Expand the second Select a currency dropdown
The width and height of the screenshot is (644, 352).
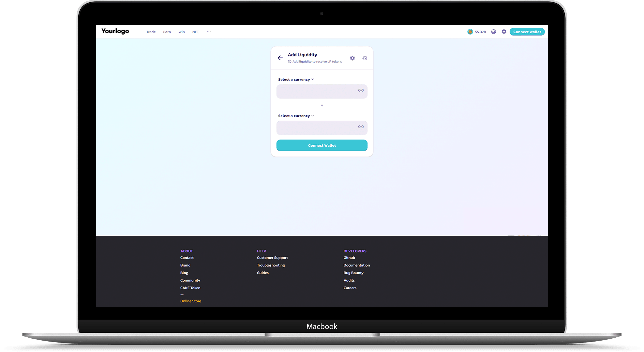[x=296, y=116]
